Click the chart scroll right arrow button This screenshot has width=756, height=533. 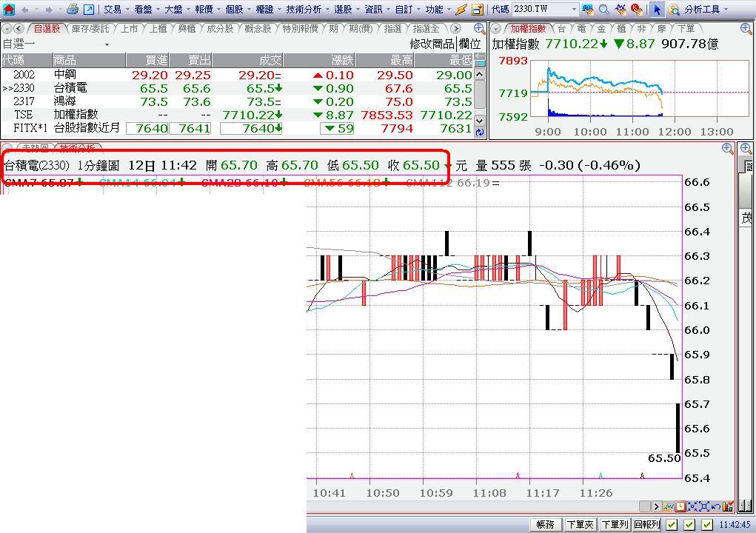[x=656, y=506]
